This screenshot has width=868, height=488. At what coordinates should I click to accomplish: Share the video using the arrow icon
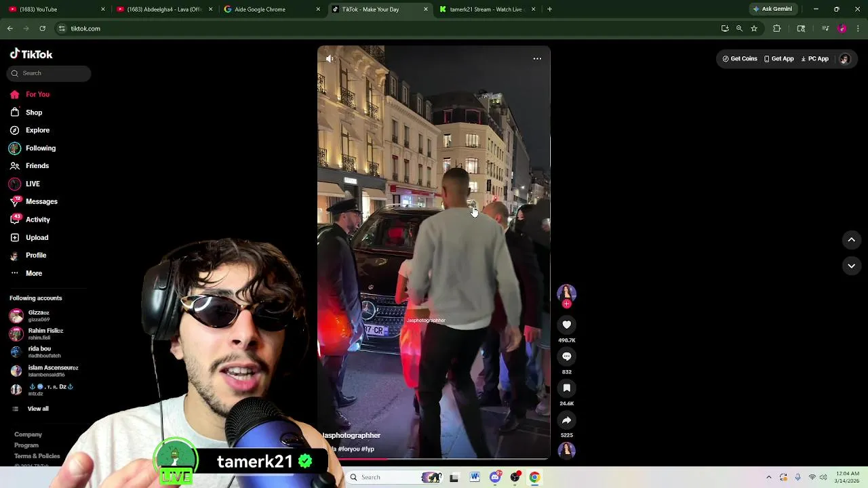(566, 420)
